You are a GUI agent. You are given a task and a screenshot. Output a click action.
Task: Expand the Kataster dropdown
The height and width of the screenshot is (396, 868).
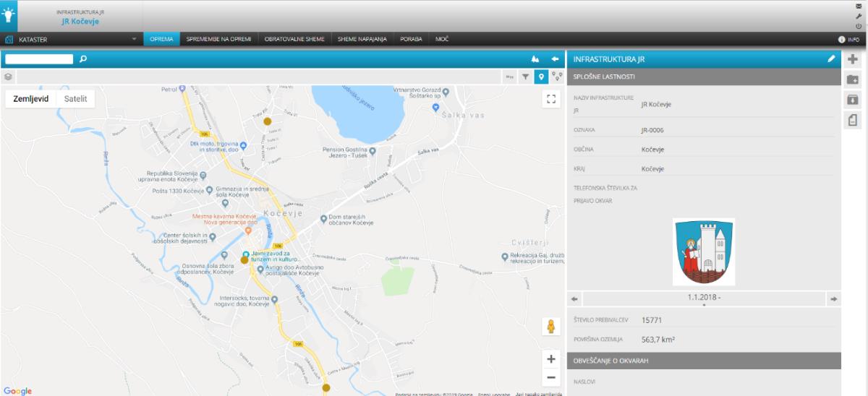tap(134, 40)
